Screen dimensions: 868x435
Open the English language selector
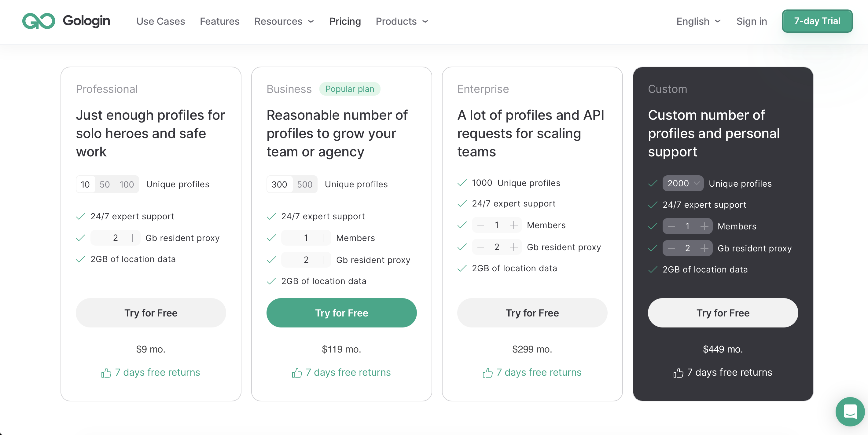[x=698, y=21]
